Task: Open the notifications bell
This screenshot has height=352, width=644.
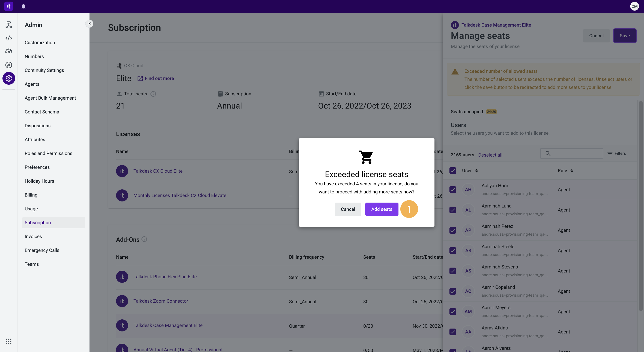Action: pos(23,6)
